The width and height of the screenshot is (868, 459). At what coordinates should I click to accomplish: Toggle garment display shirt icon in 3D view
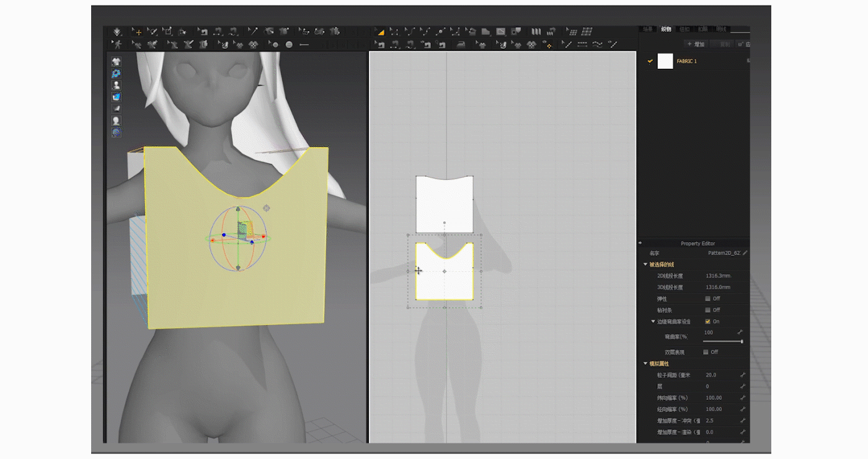[x=116, y=61]
